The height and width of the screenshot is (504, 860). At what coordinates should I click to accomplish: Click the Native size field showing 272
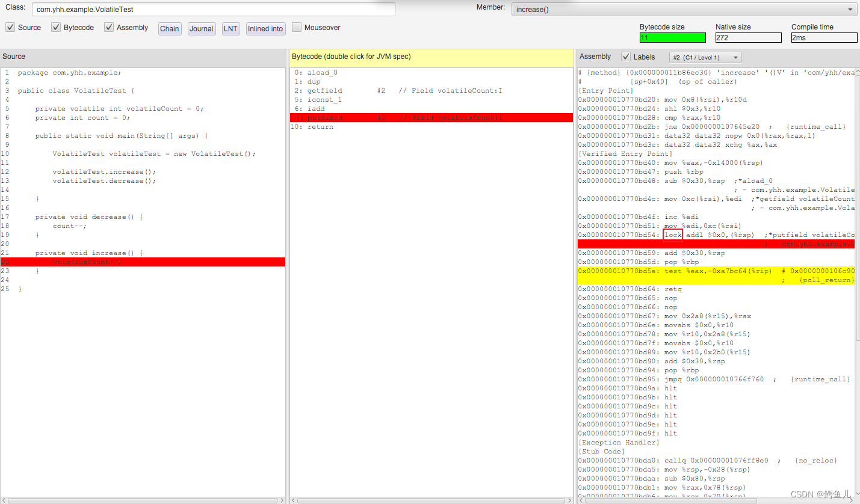click(749, 37)
